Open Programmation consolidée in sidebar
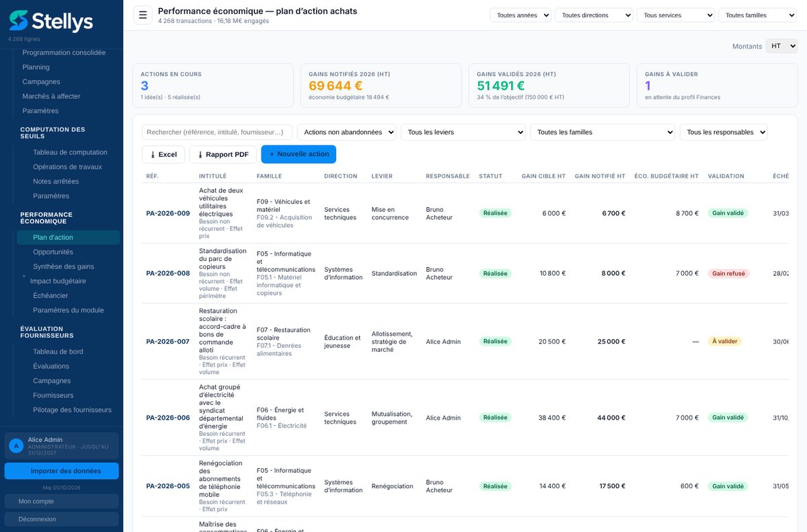This screenshot has width=807, height=532. click(x=64, y=52)
